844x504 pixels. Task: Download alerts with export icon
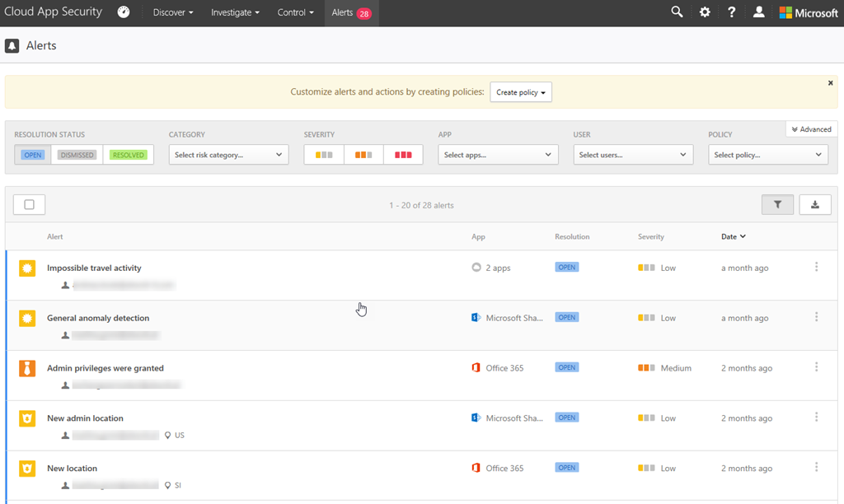pyautogui.click(x=815, y=205)
